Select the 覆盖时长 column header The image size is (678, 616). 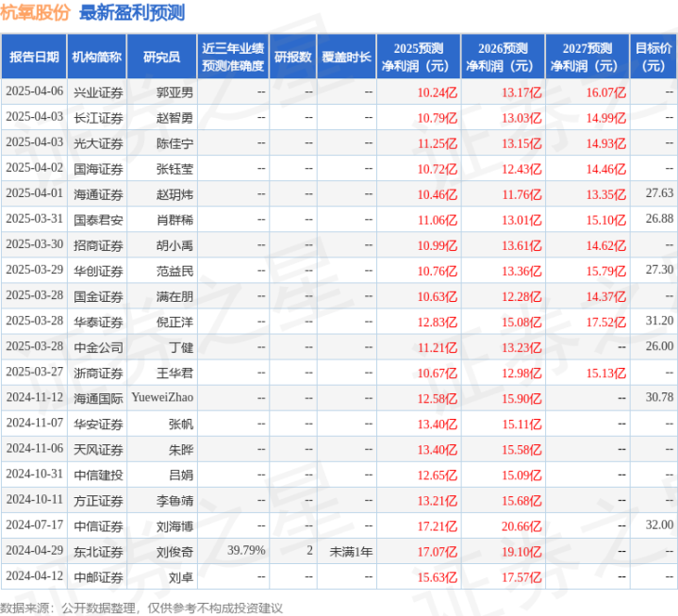346,58
